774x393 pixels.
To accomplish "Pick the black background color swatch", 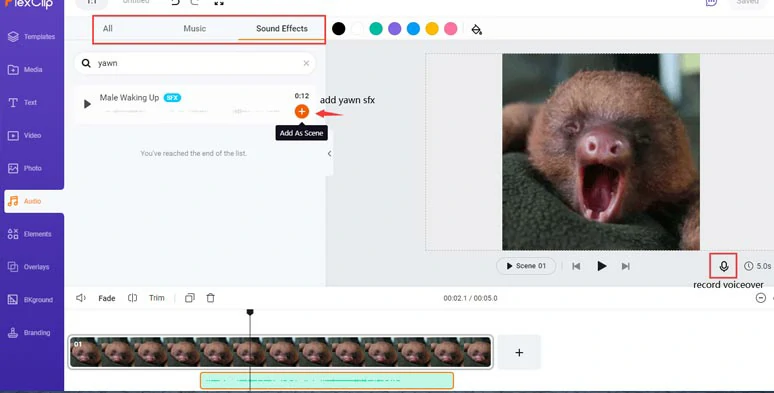I will pyautogui.click(x=339, y=29).
